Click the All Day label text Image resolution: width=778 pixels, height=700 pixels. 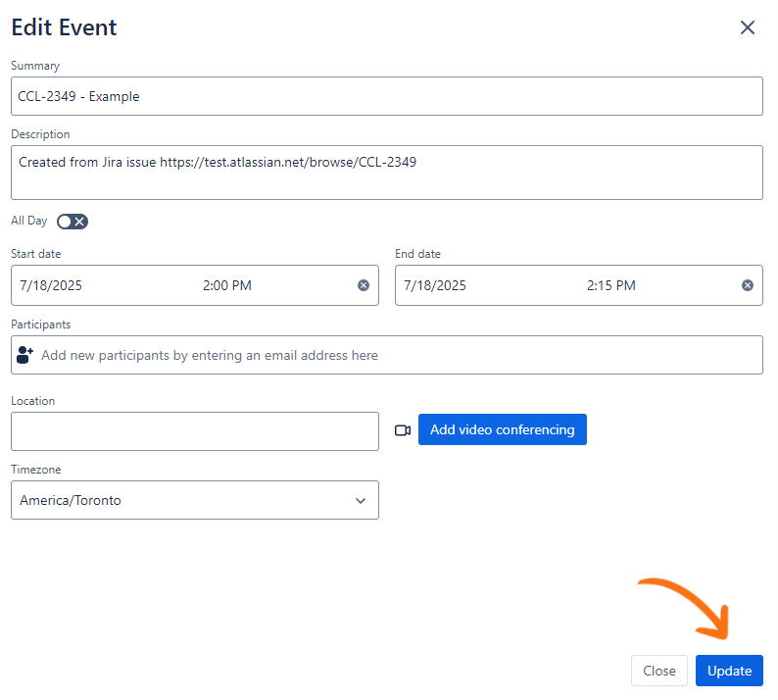click(x=29, y=222)
